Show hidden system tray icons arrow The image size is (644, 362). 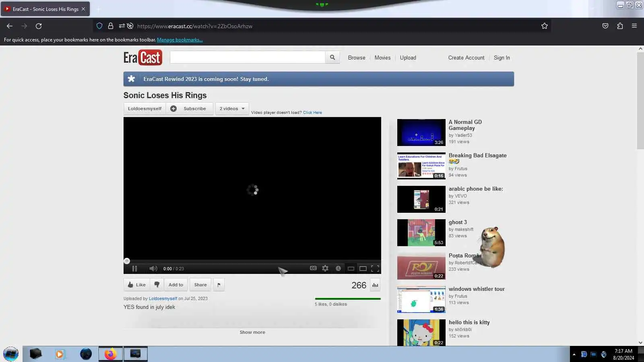tap(574, 354)
